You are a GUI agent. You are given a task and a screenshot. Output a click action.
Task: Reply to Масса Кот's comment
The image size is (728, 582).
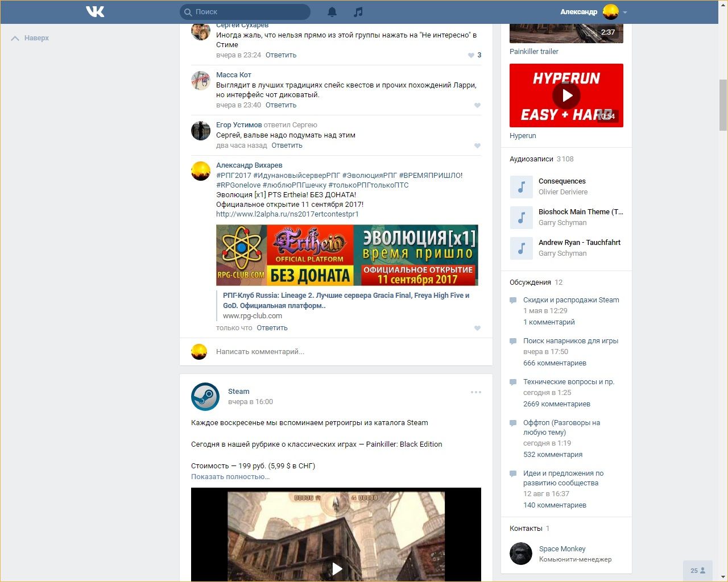click(281, 105)
